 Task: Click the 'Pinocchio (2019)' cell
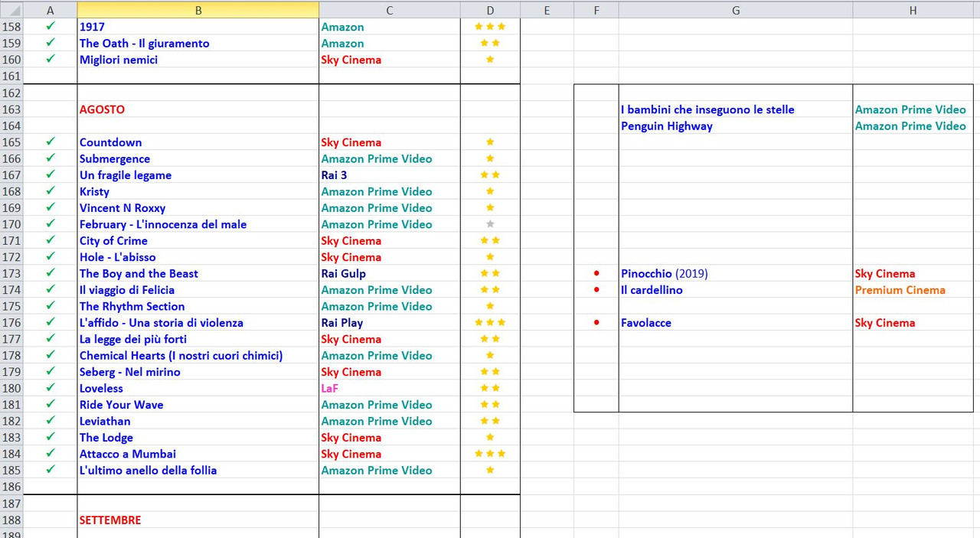point(736,273)
